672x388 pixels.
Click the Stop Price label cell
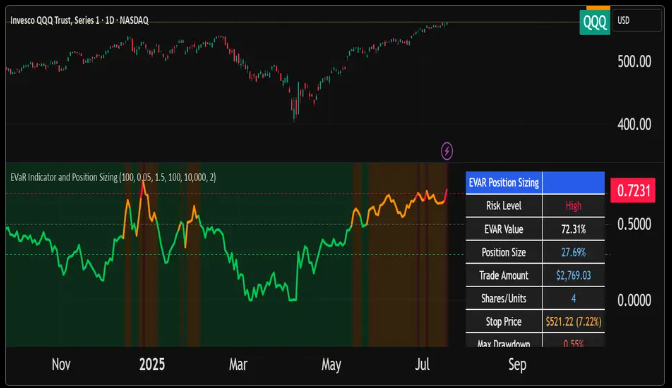pos(504,322)
